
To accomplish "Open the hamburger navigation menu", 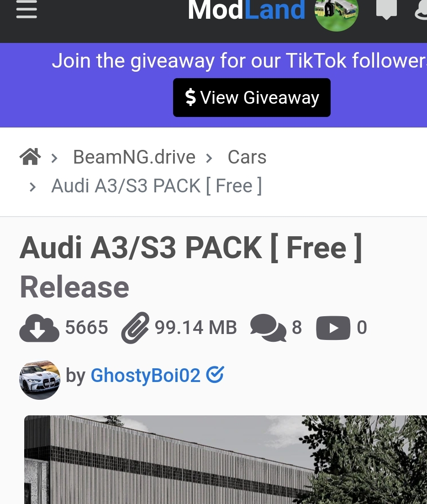I will click(x=26, y=10).
